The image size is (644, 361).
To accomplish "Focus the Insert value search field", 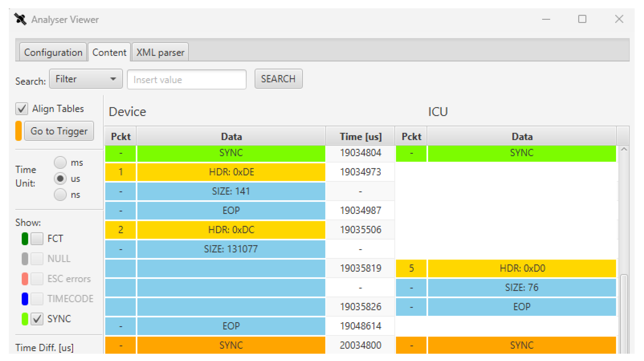I will click(187, 80).
